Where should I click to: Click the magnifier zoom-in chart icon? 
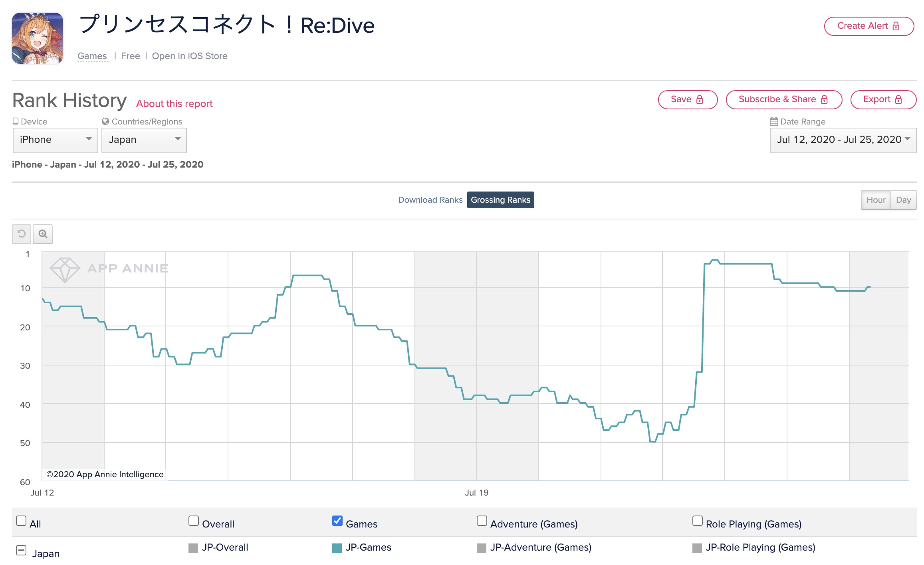[x=43, y=234]
